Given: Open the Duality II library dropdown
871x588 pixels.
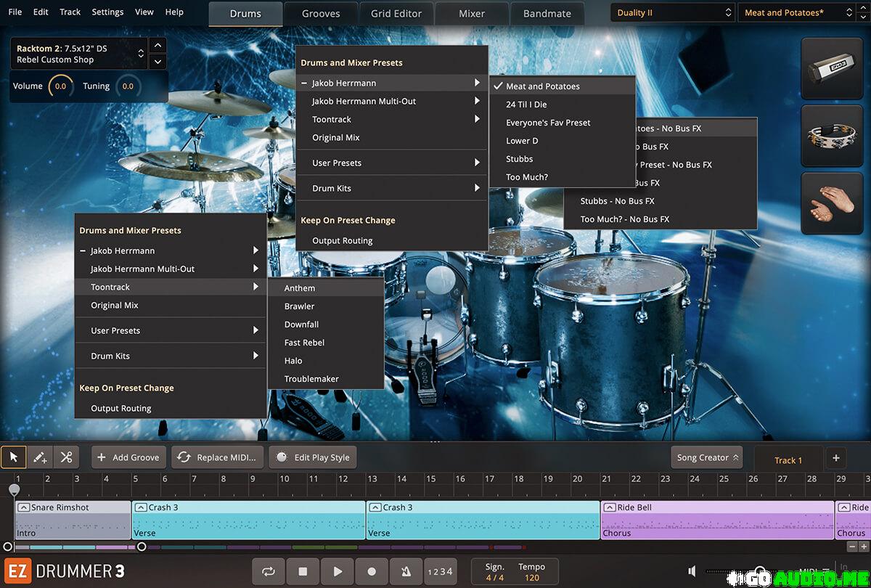Looking at the screenshot, I should point(673,12).
